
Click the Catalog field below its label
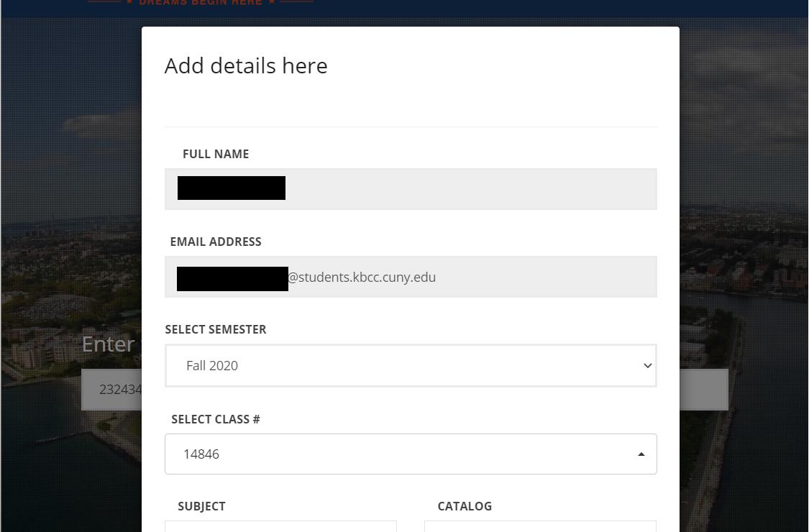pyautogui.click(x=540, y=526)
